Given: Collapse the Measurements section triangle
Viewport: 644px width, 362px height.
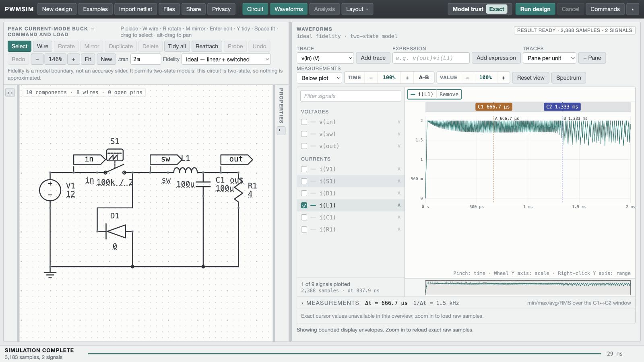Looking at the screenshot, I should coord(302,303).
